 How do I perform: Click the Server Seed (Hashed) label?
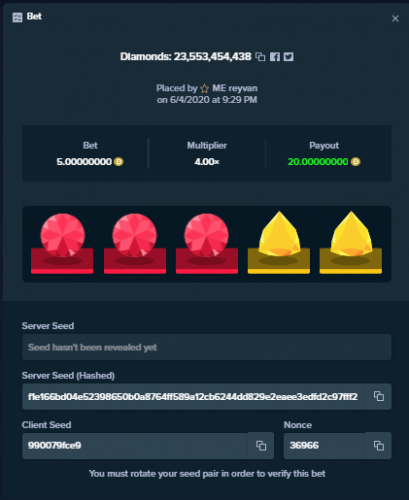pos(68,376)
